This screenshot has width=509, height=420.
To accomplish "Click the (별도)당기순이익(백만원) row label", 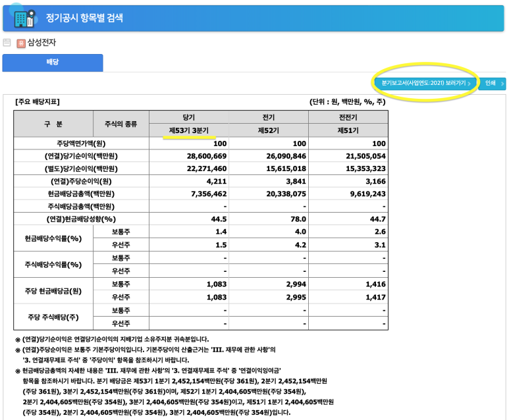I will coord(81,169).
